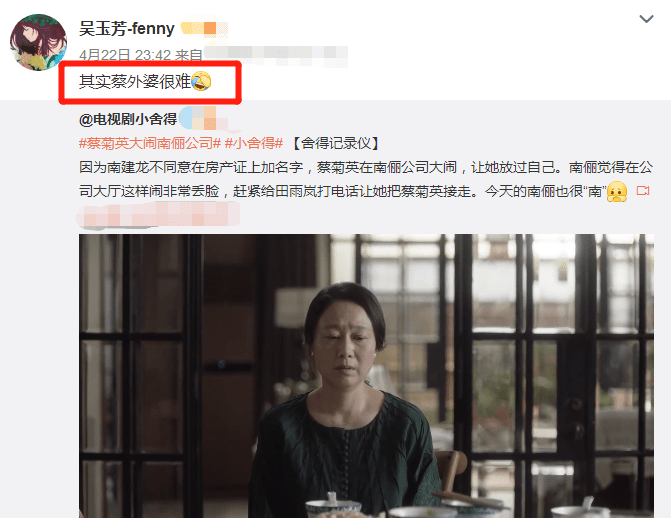671x518 pixels.
Task: Open the post options chevron menu
Action: tap(646, 19)
